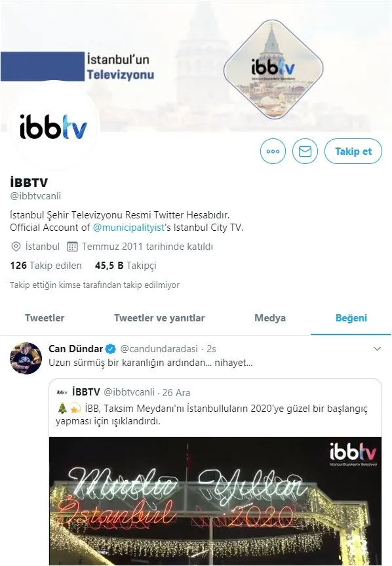Viewport: 392px width, 566px height.
Task: Open Can Dündar's avatar photo
Action: [26, 358]
